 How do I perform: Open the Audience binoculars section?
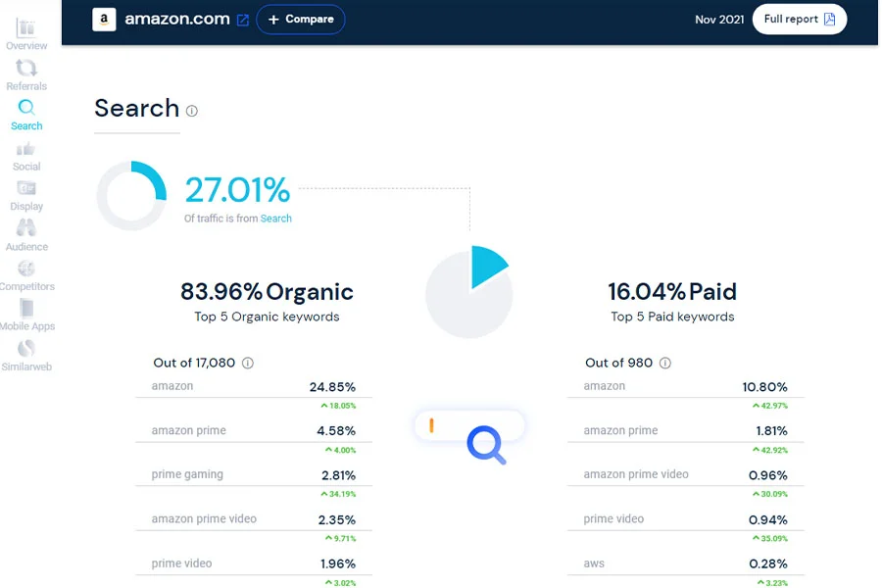(x=26, y=235)
